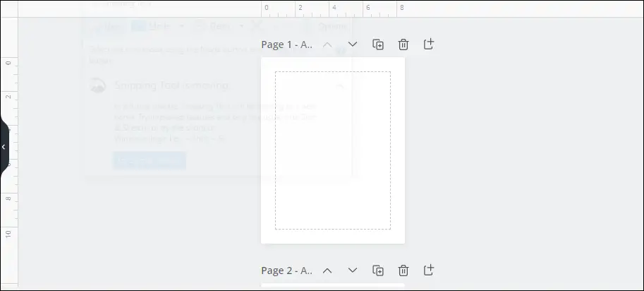The width and height of the screenshot is (644, 291).
Task: Move Page 2 down with the chevron
Action: click(353, 270)
